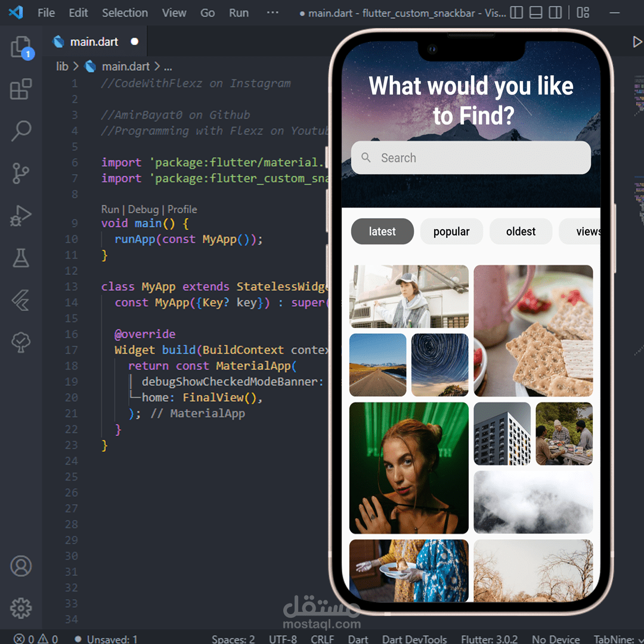644x644 pixels.
Task: Click the Search input field in the phone preview
Action: [x=471, y=157]
